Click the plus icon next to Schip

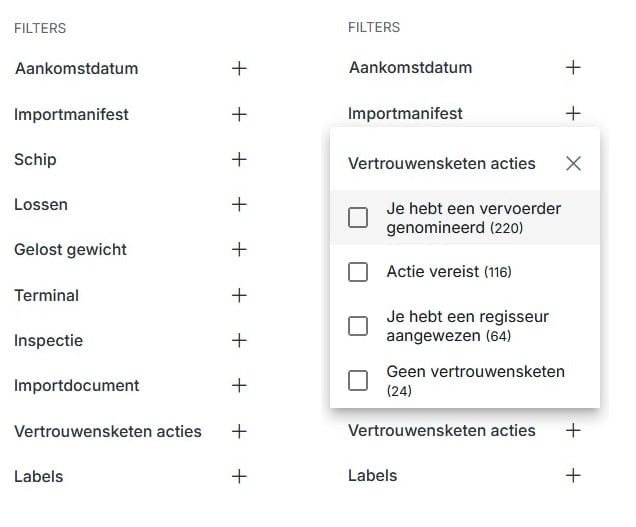click(239, 159)
